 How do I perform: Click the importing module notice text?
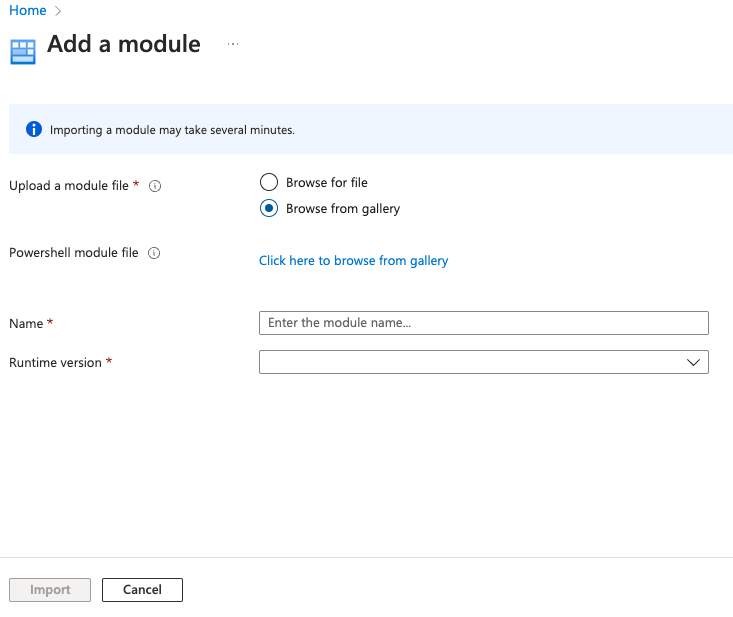(x=172, y=130)
